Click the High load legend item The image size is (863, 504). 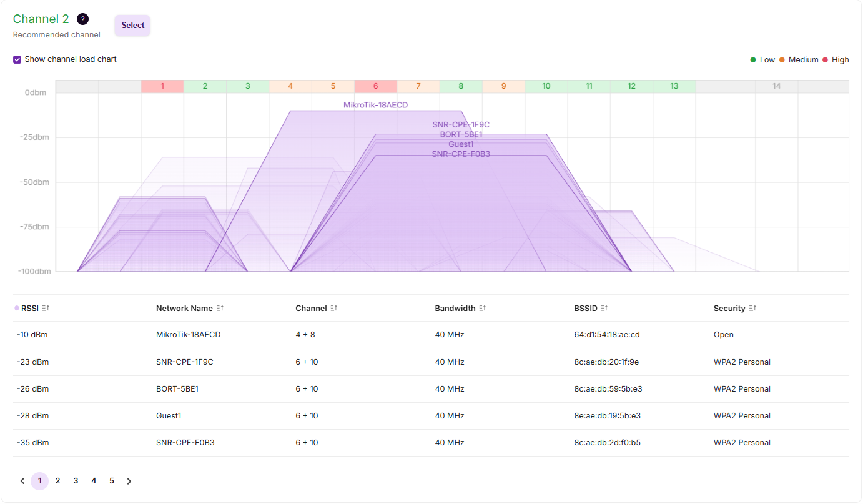coord(836,60)
